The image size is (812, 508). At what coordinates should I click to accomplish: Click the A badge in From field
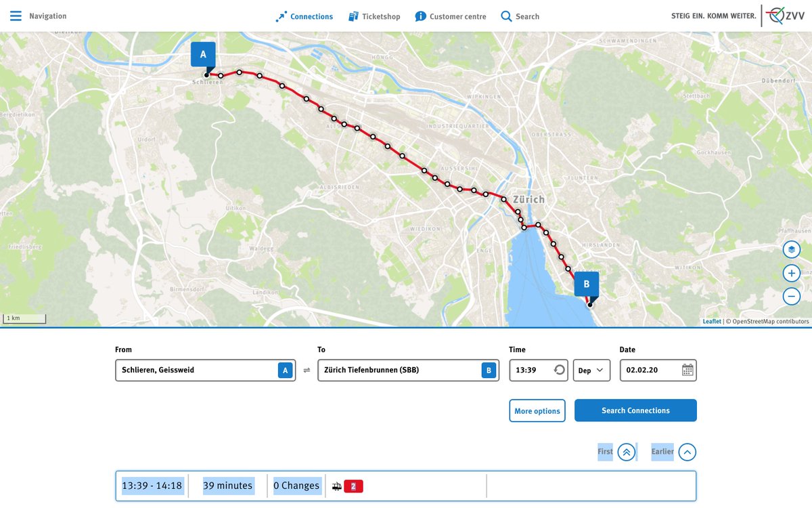tap(285, 371)
